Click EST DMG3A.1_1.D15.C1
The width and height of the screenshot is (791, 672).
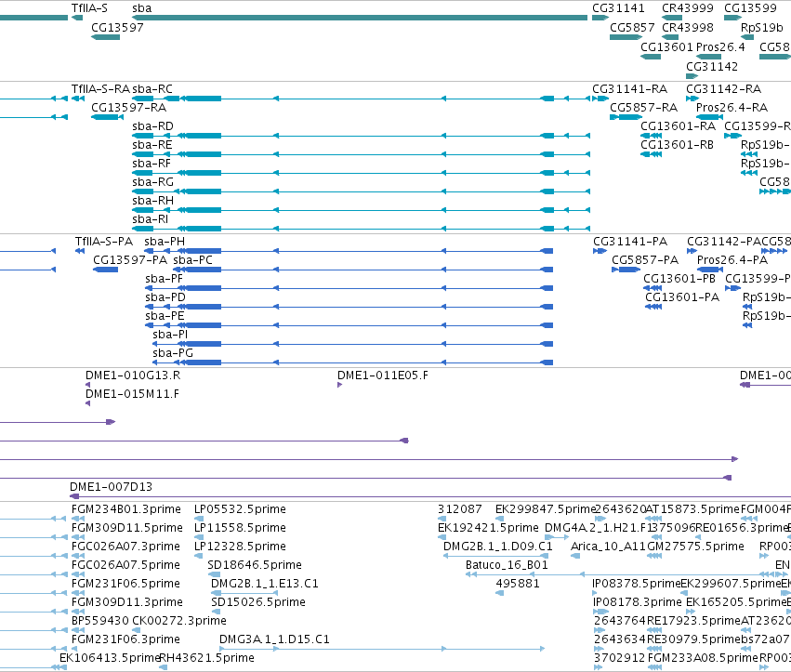pos(274,639)
